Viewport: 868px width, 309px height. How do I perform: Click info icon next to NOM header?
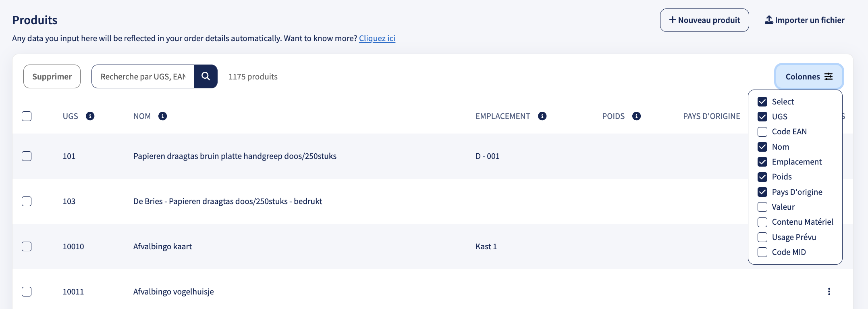point(163,116)
